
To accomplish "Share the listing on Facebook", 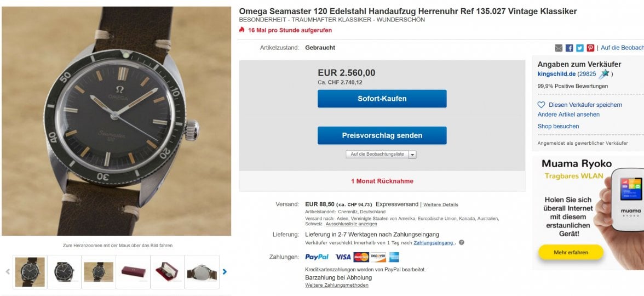I will [570, 48].
